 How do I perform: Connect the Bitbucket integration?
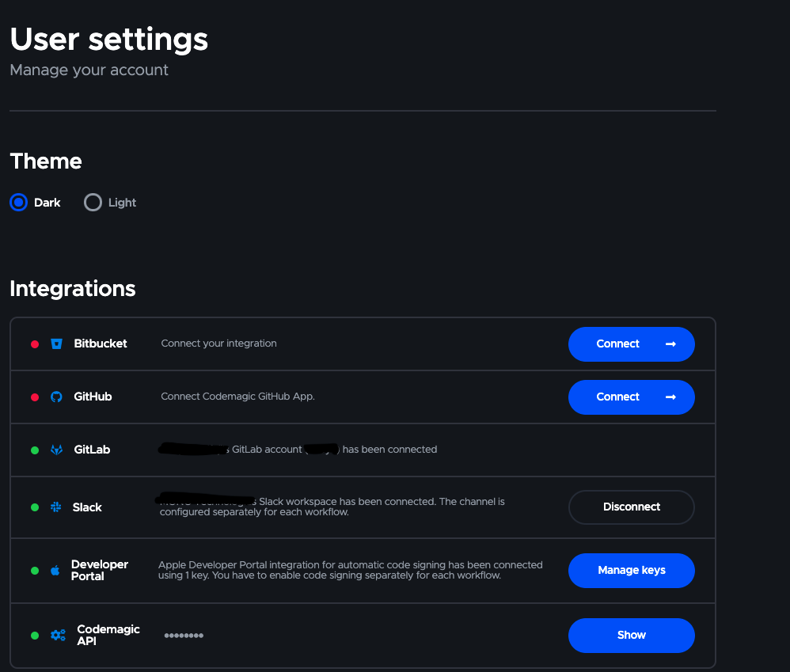pyautogui.click(x=631, y=344)
